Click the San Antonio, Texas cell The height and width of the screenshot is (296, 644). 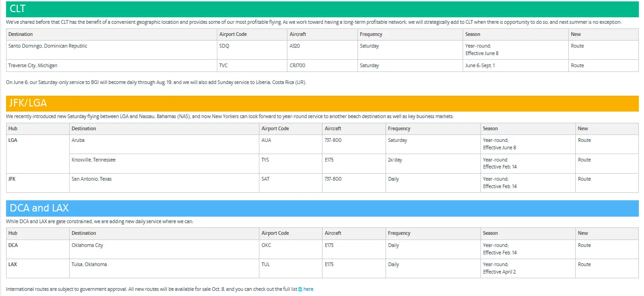[x=92, y=179]
